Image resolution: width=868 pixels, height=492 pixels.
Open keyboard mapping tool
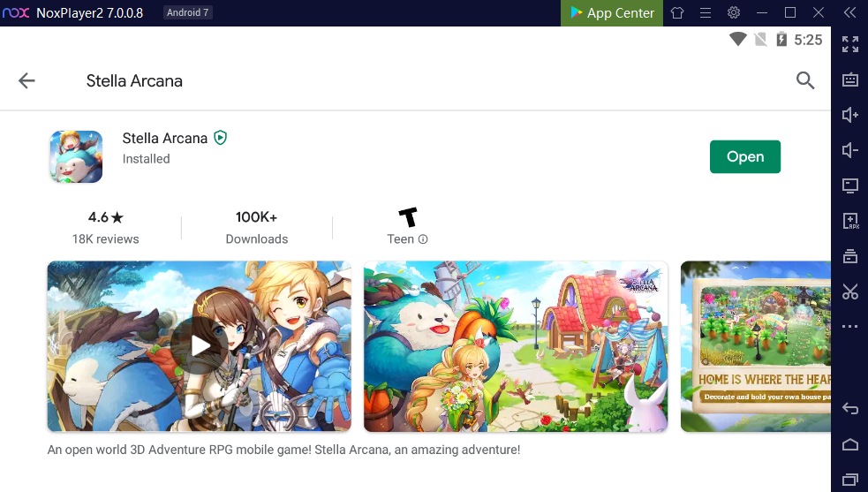[850, 79]
